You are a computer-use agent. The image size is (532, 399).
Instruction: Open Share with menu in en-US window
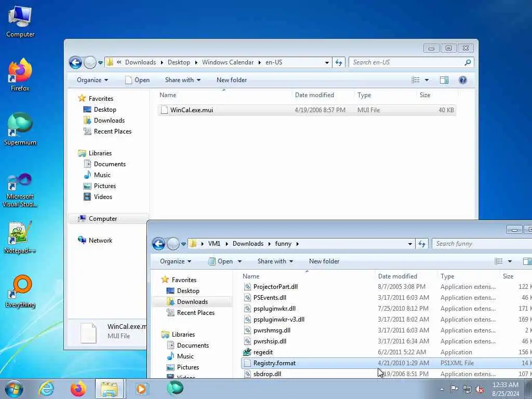[182, 80]
